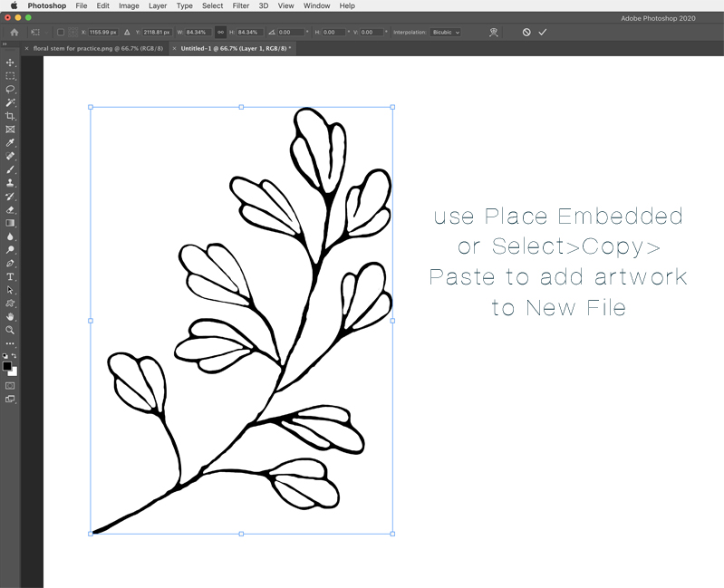Open the Filter menu
Viewport: 724px width, 588px height.
[x=240, y=5]
